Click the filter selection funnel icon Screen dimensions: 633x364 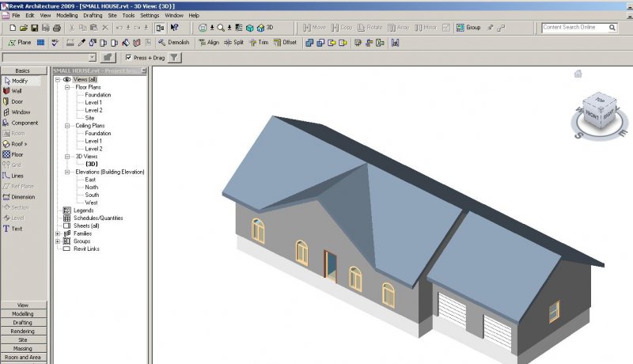pyautogui.click(x=175, y=58)
